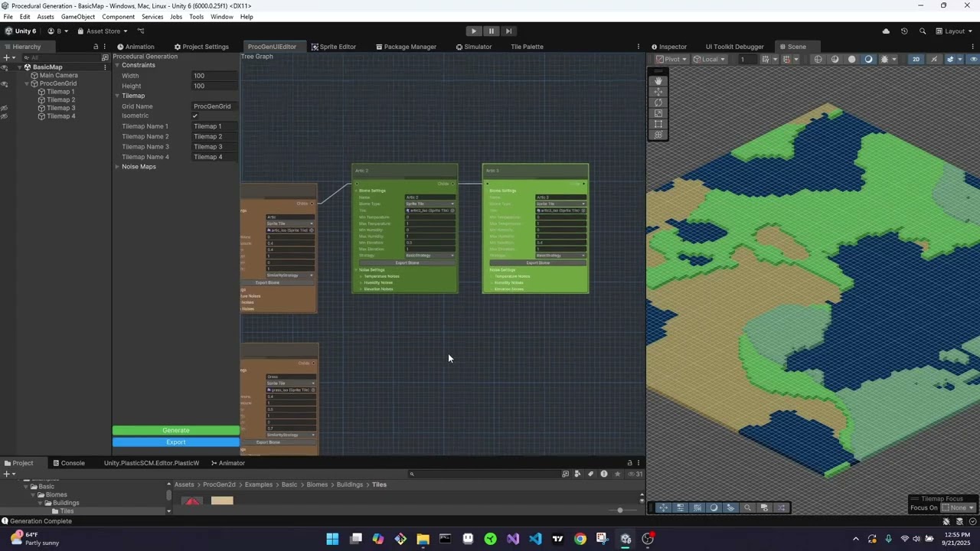Click the grid snap value field

pyautogui.click(x=746, y=60)
